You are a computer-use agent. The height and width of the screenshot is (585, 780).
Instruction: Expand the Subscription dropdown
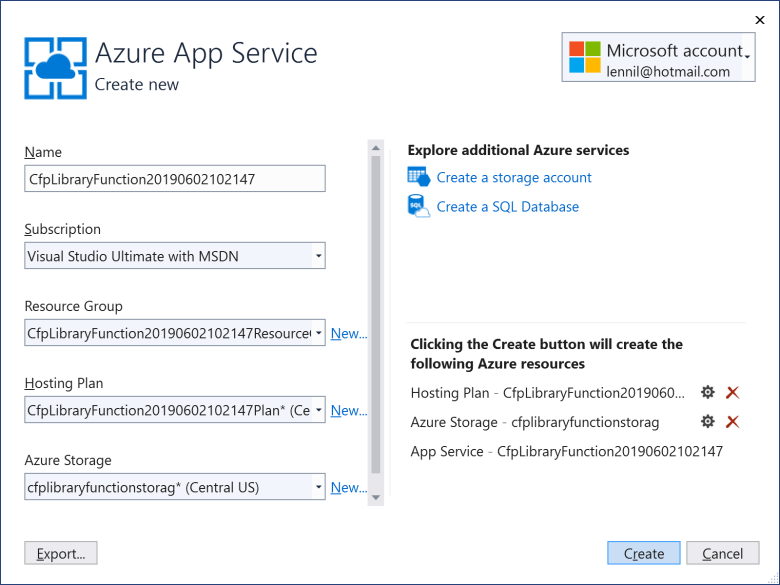(318, 256)
